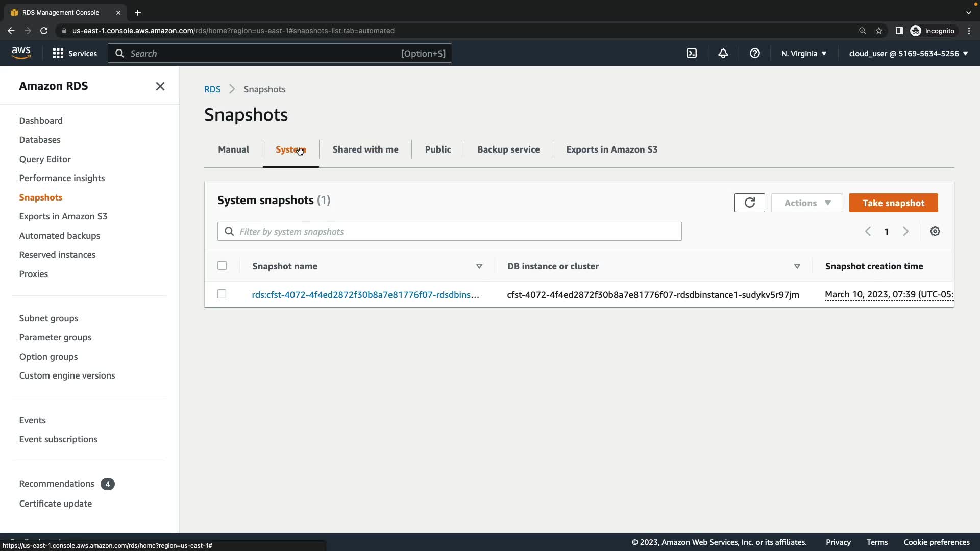Screen dimensions: 980x551
Task: Sort by Snapshot name column arrow
Action: (x=479, y=266)
